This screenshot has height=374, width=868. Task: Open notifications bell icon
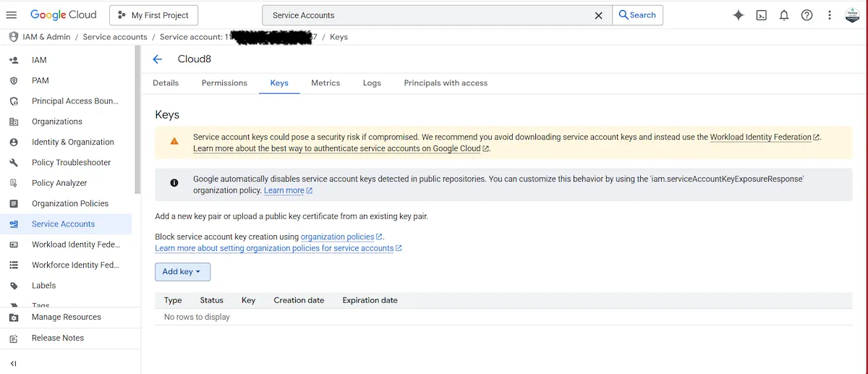tap(784, 15)
